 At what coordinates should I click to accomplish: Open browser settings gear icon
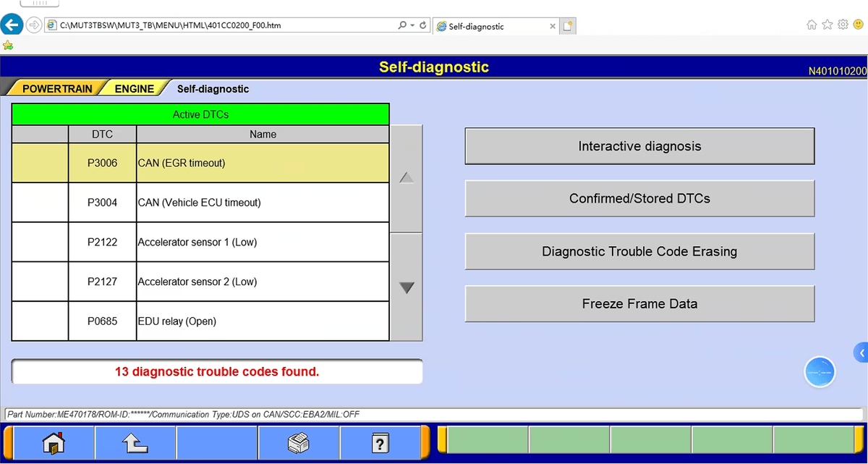click(x=843, y=25)
